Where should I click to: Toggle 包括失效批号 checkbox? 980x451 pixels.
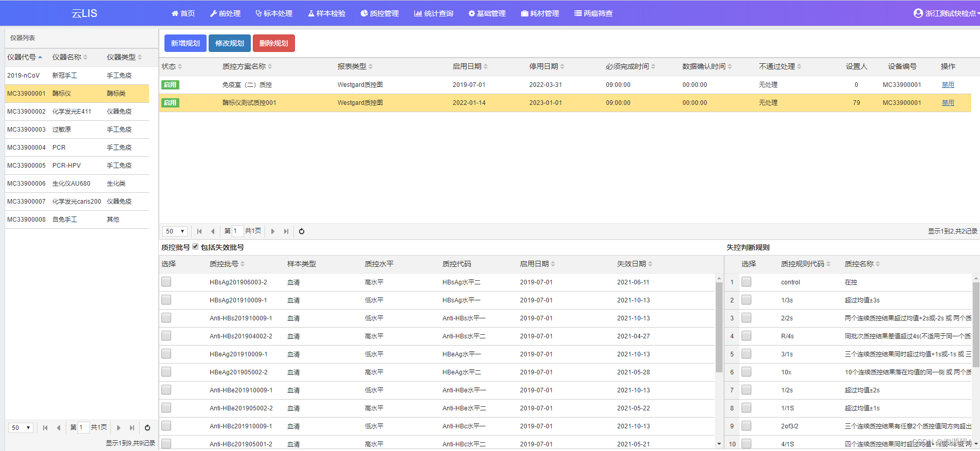[195, 247]
